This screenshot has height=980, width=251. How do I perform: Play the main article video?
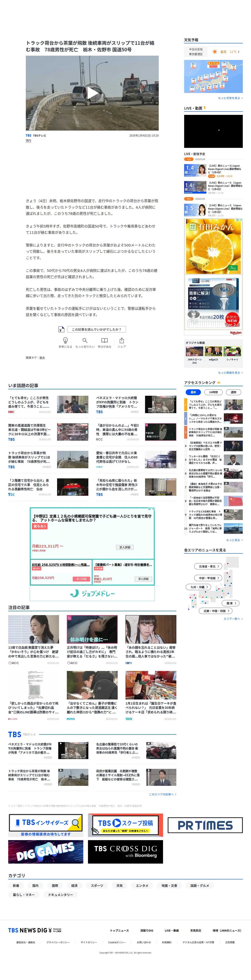point(92,93)
